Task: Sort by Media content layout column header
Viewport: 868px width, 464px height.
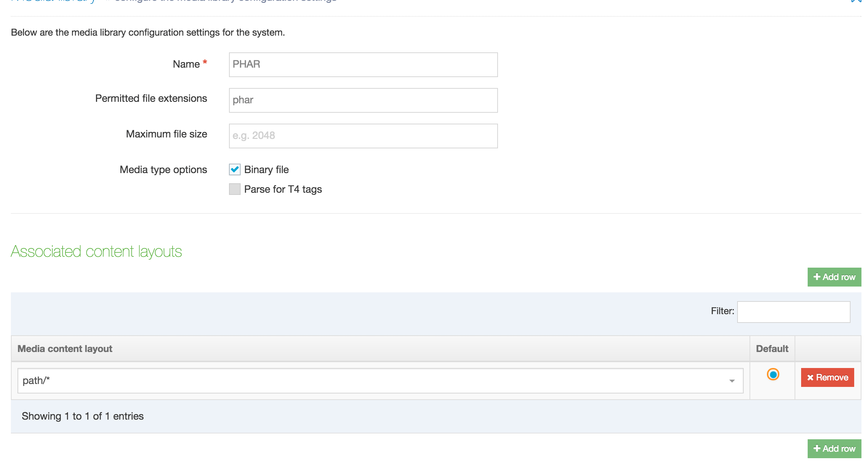Action: click(x=65, y=349)
